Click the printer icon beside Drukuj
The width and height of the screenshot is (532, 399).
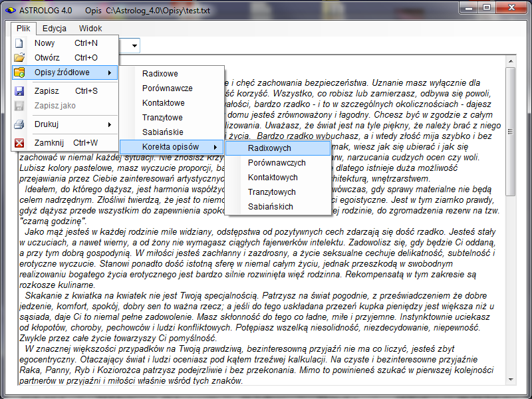click(19, 124)
